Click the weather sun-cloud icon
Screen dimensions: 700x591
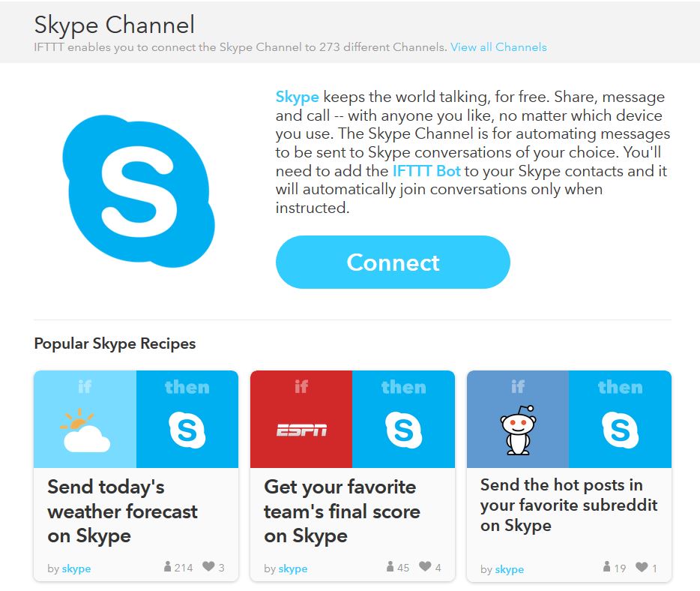[x=85, y=430]
